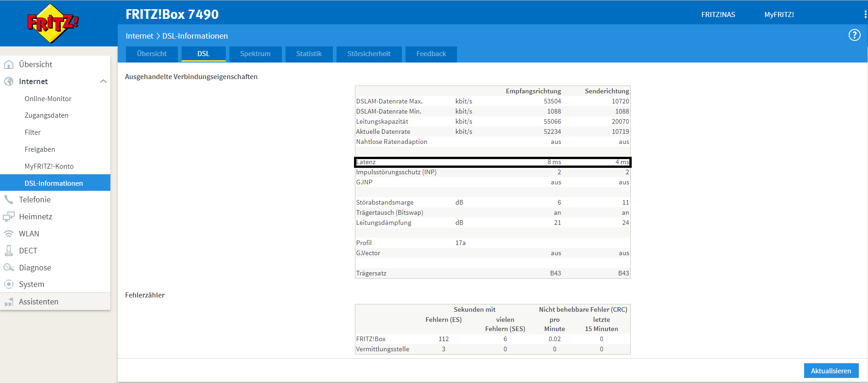The image size is (868, 383).
Task: Click the Nahtlose Ratenadaption label
Action: pyautogui.click(x=392, y=142)
